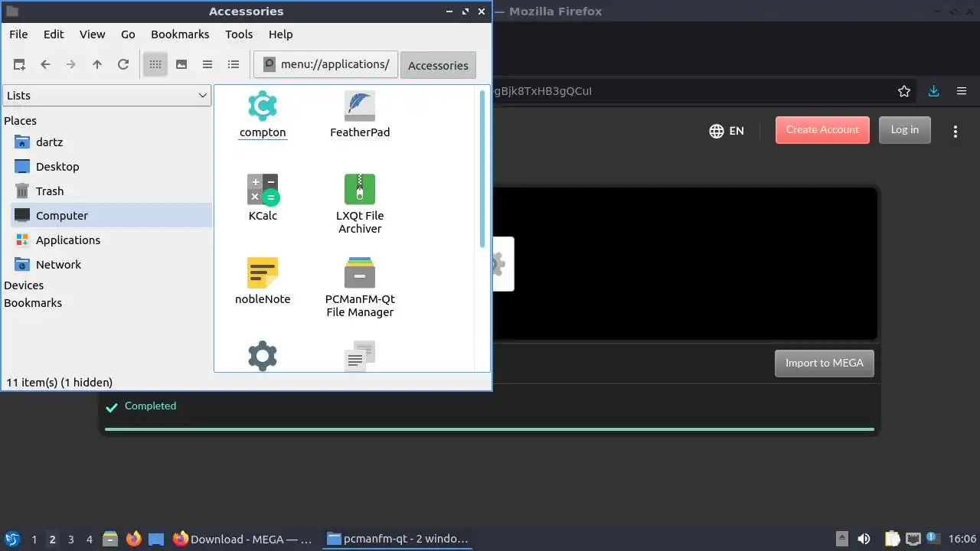Click the show desktop panel icon
The image size is (980, 551).
(x=156, y=540)
